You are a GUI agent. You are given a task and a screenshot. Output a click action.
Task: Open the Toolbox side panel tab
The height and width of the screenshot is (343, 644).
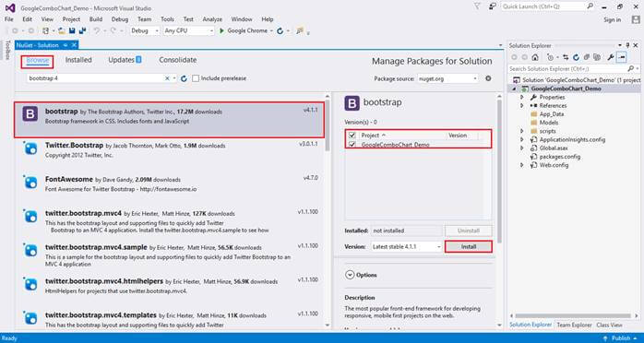(x=7, y=51)
